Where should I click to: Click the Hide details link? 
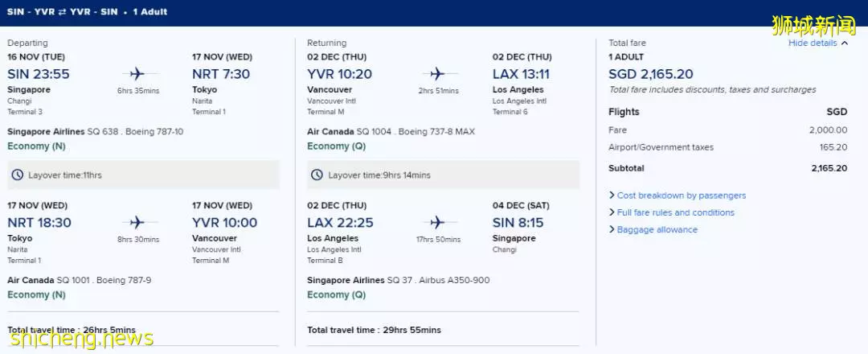(x=813, y=43)
